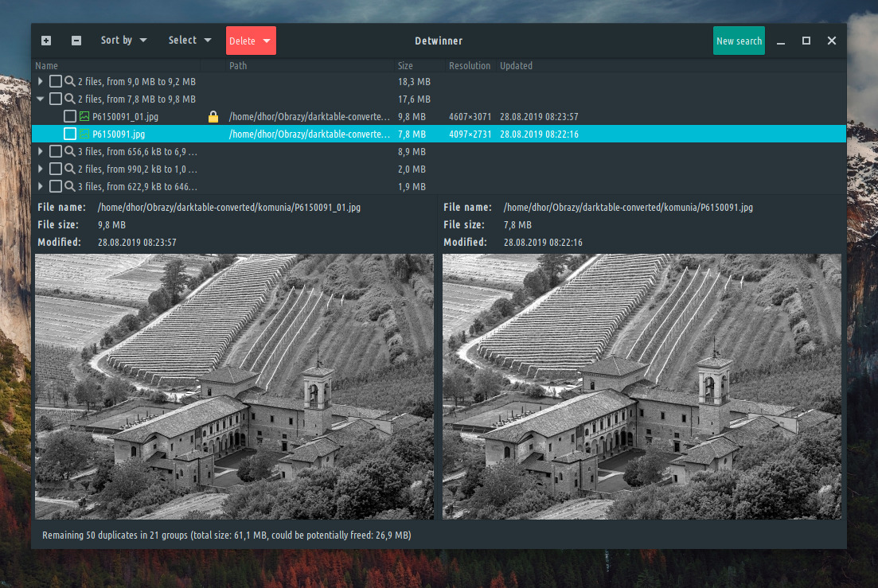
Task: Click the path cell of the P6150091.jpg row
Action: pos(310,134)
